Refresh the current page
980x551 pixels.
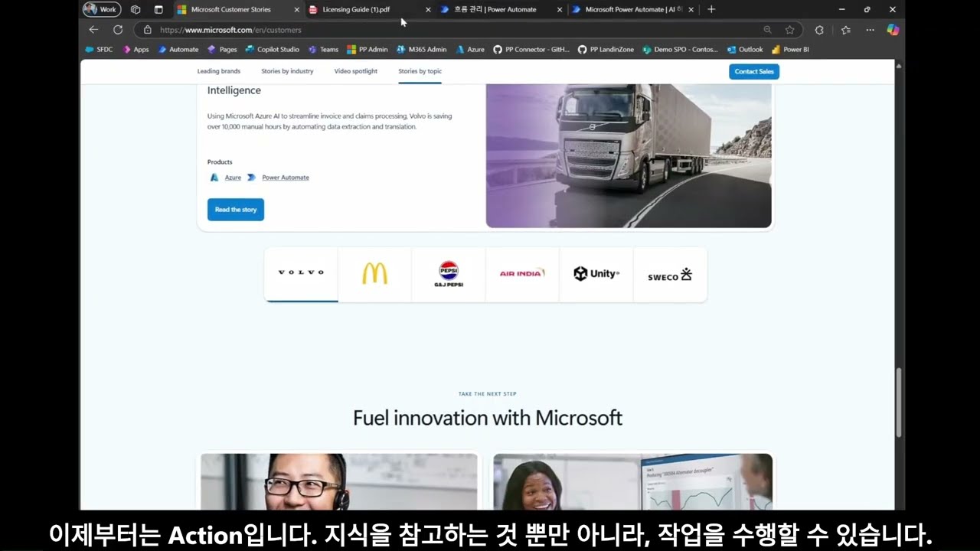point(118,30)
